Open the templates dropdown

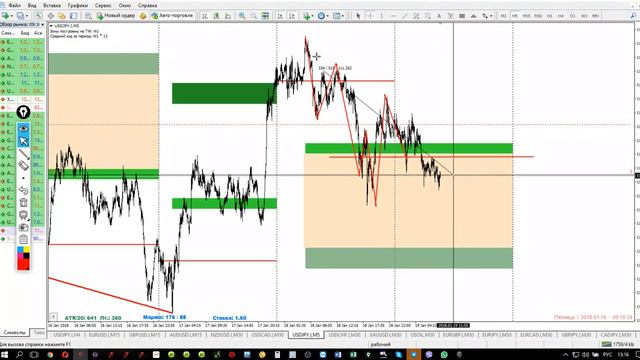(338, 16)
